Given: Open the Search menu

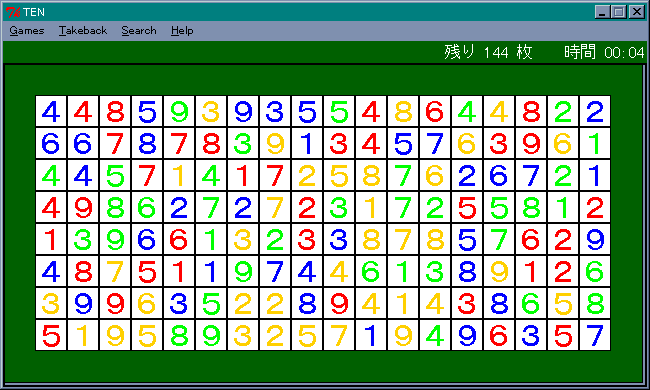Looking at the screenshot, I should [x=139, y=31].
